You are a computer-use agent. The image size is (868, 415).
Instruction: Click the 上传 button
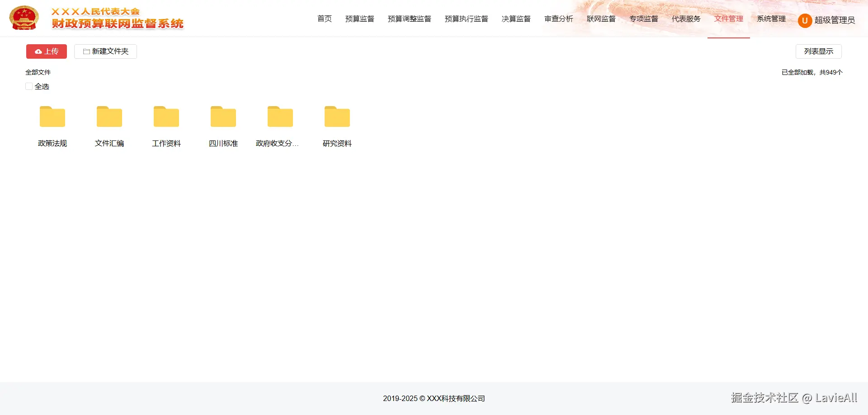[x=47, y=51]
